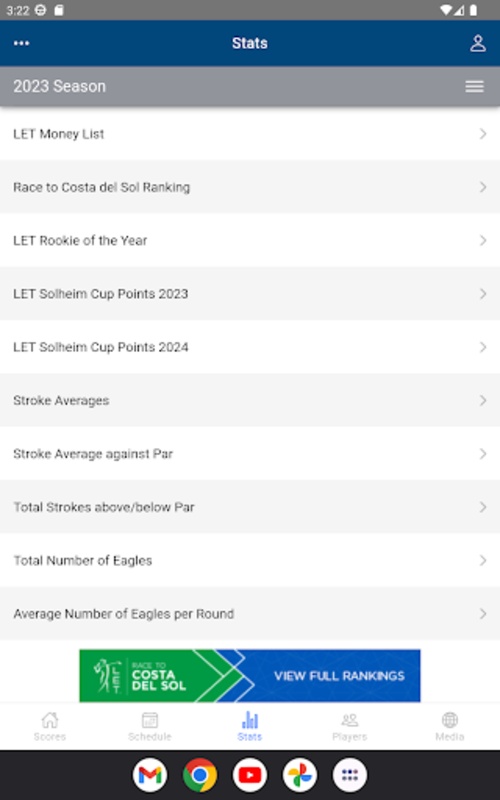Open the Media globe tab

[x=449, y=727]
